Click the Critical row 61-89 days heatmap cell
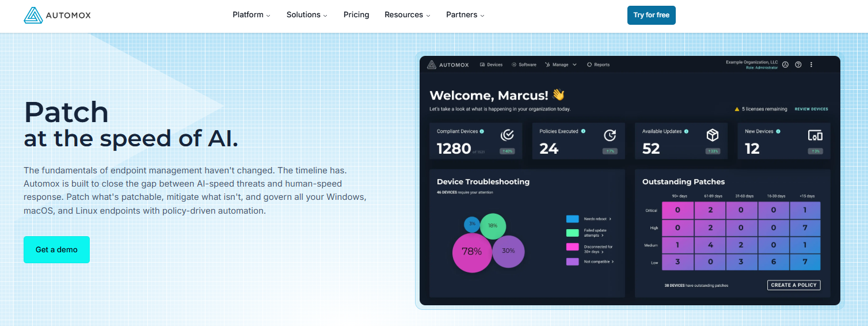Image resolution: width=868 pixels, height=326 pixels. coord(709,210)
